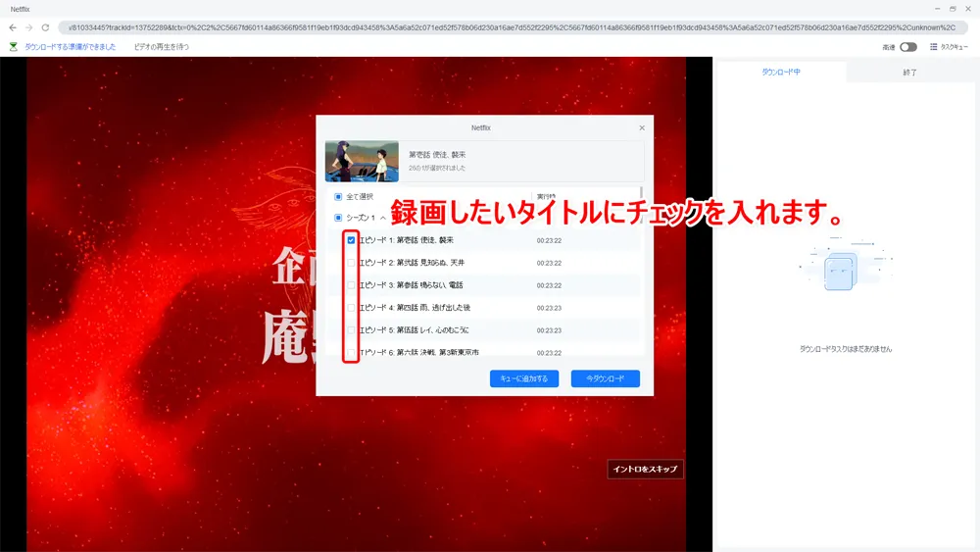Check the エピソード 4 checkbox
The width and height of the screenshot is (980, 552).
pyautogui.click(x=351, y=308)
